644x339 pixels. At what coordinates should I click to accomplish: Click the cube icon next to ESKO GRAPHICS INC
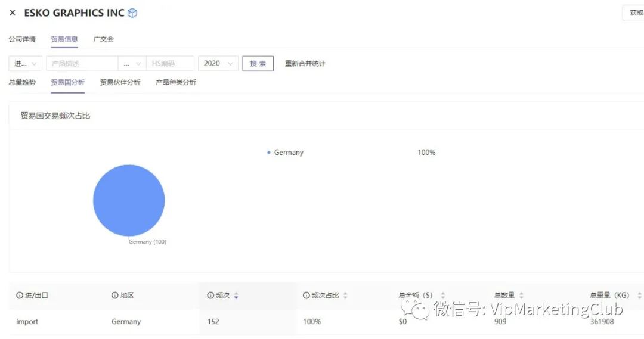click(x=132, y=13)
